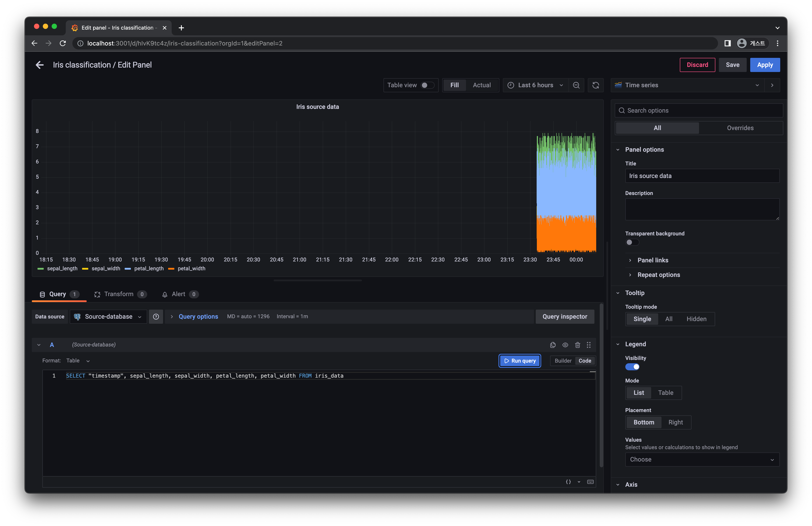The image size is (812, 526).
Task: Choose Right legend placement
Action: pos(675,423)
